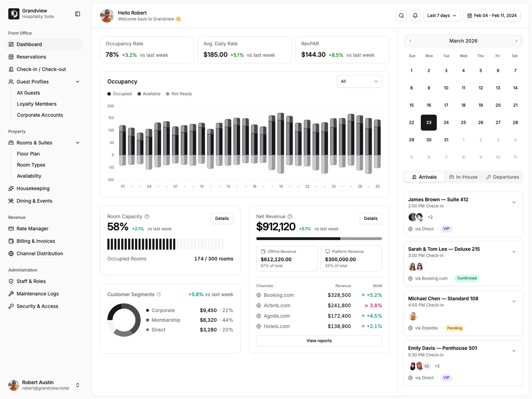
Task: Select March 24 on the calendar
Action: [x=446, y=123]
